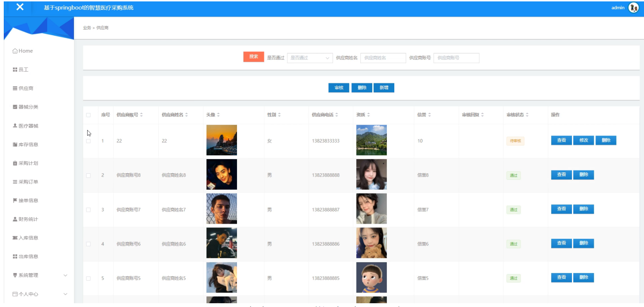This screenshot has width=644, height=307.
Task: Sort by 性别 column arrows
Action: [279, 115]
